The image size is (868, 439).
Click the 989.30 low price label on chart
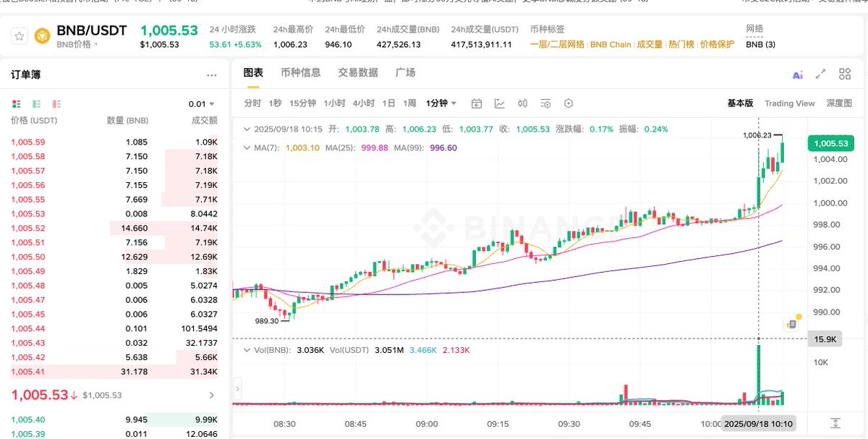click(x=267, y=320)
